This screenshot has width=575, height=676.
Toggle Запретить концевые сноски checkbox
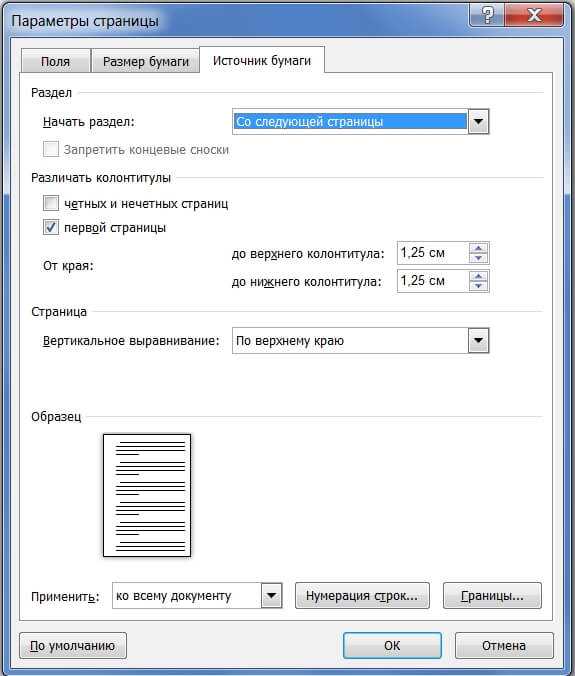[51, 149]
